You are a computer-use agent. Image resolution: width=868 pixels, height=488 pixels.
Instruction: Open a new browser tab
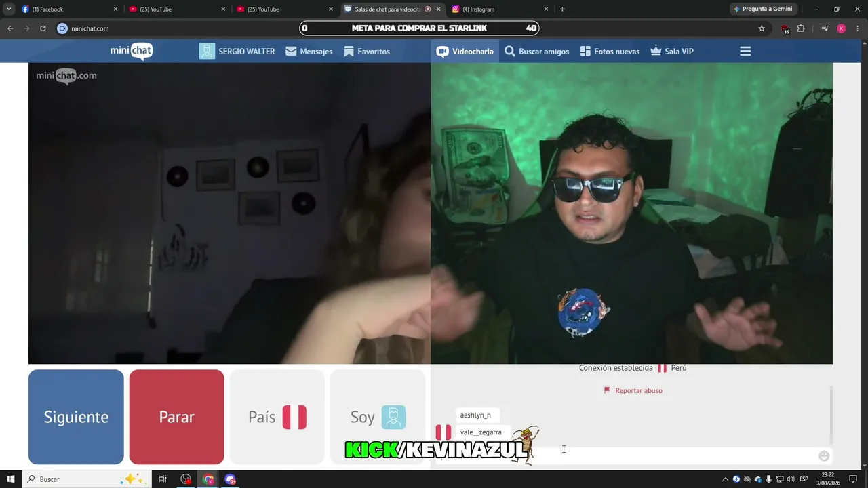point(562,9)
